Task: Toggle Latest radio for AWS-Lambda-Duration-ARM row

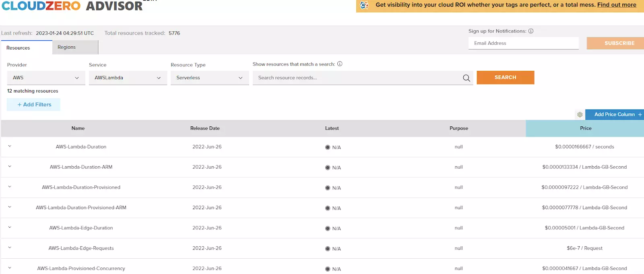Action: point(328,168)
